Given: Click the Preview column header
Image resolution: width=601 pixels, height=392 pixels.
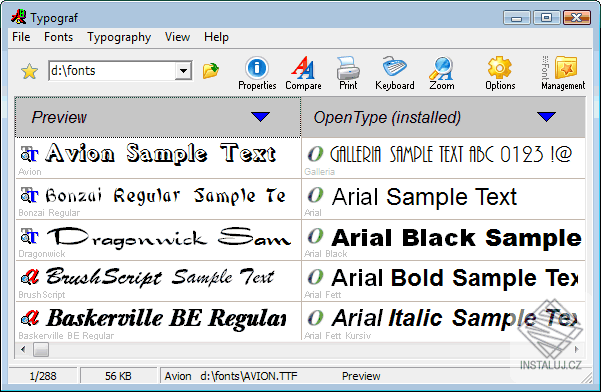Looking at the screenshot, I should point(158,117).
